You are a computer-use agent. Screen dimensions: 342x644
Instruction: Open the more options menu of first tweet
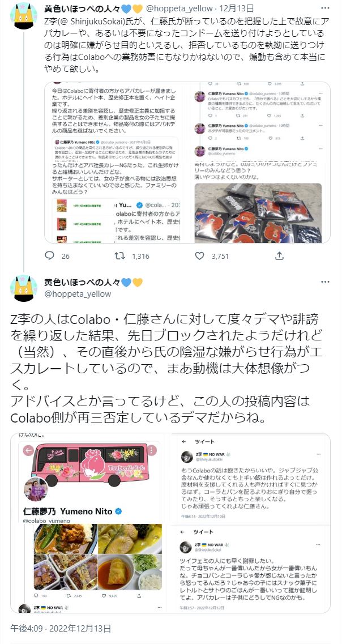pos(325,8)
